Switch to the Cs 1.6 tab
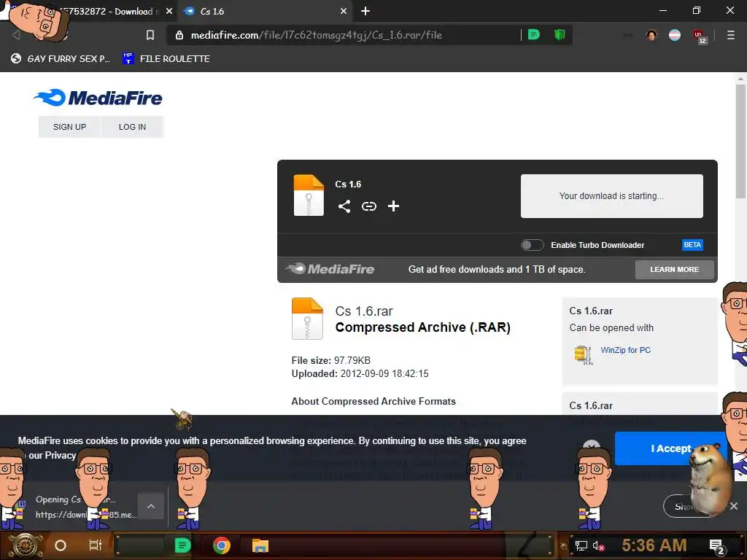747x560 pixels. click(x=265, y=11)
